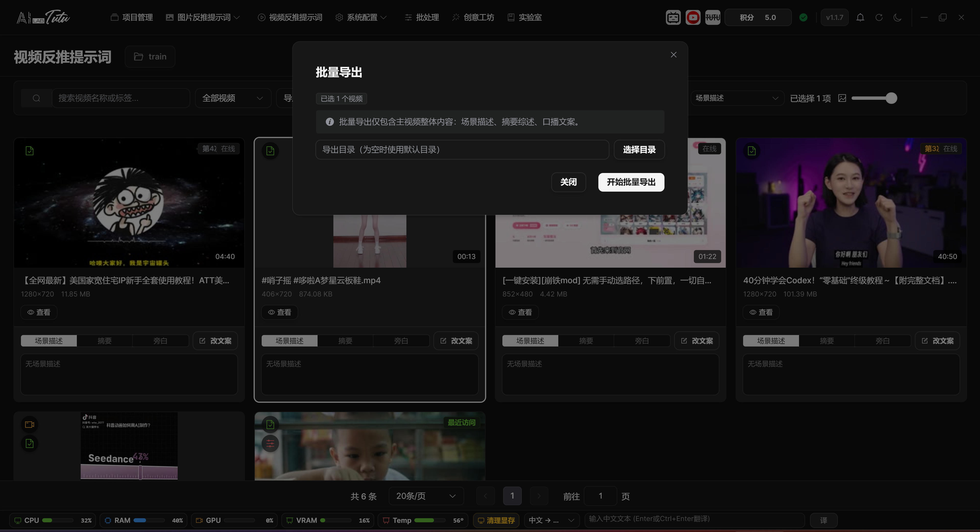Open the 视频反推提示词 menu item
Screen dimensions: 980x532
click(290, 17)
